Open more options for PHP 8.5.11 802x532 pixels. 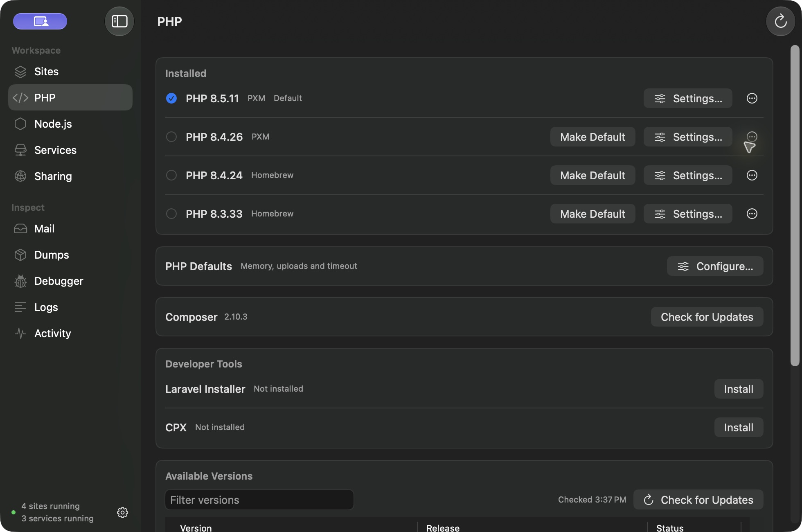(752, 98)
